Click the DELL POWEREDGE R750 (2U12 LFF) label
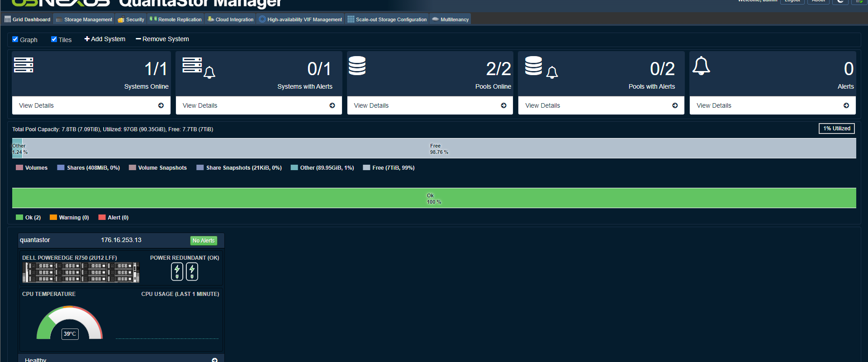The height and width of the screenshot is (362, 868). click(70, 258)
